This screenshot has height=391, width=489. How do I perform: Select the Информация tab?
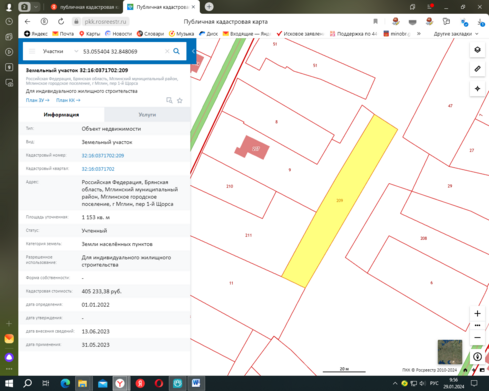click(61, 115)
